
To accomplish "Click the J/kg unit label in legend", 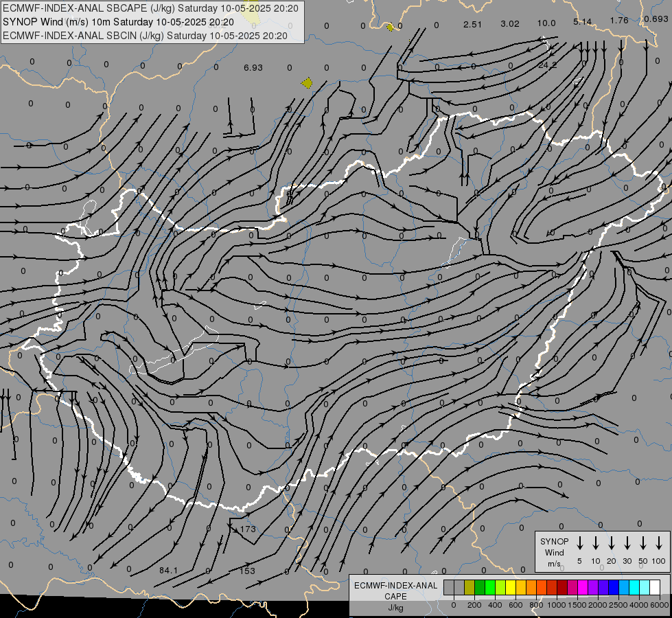I will (x=395, y=608).
